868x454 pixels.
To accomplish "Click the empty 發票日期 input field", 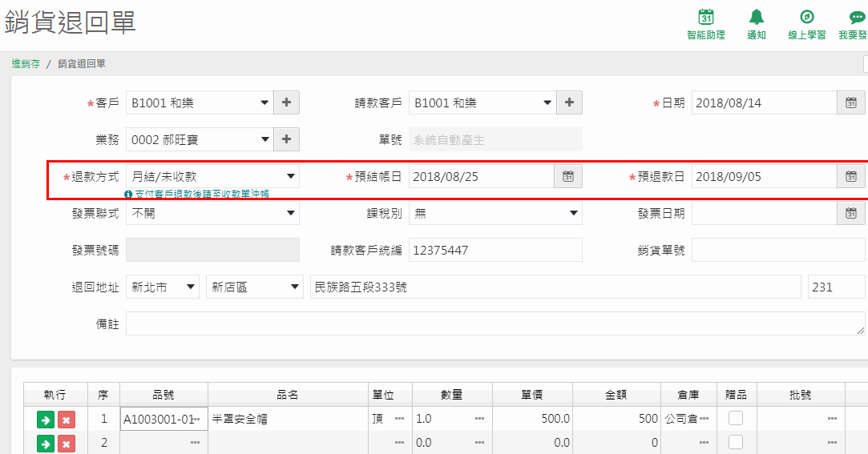I will [x=765, y=213].
